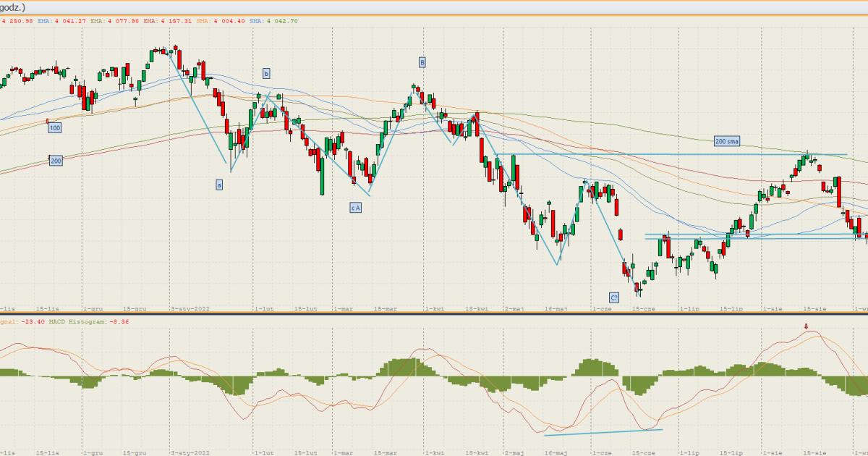Click the red down arrow on MACD

[x=807, y=326]
